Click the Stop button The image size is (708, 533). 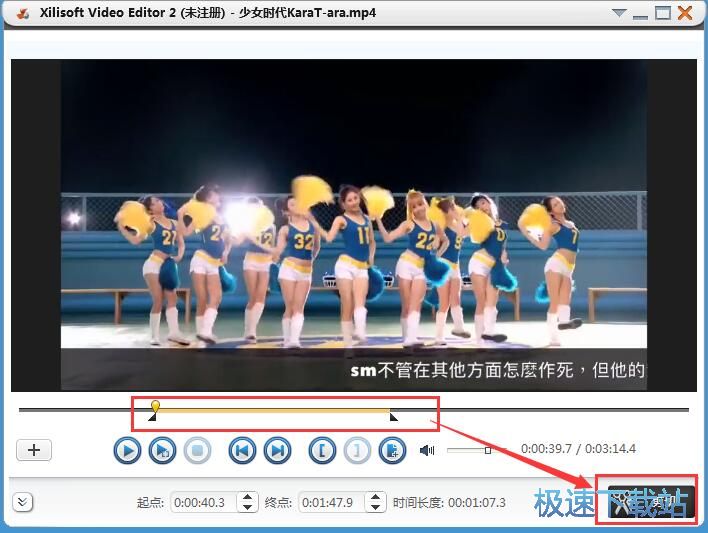tap(197, 450)
